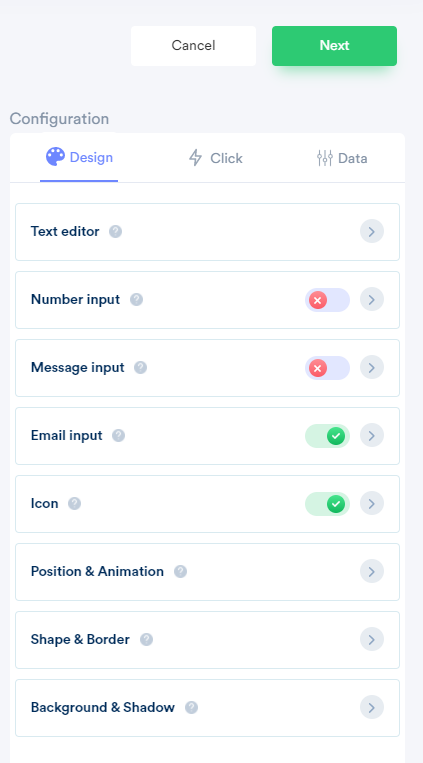Viewport: 423px width, 763px height.
Task: Click the question mark beside Email input
Action: pos(118,436)
